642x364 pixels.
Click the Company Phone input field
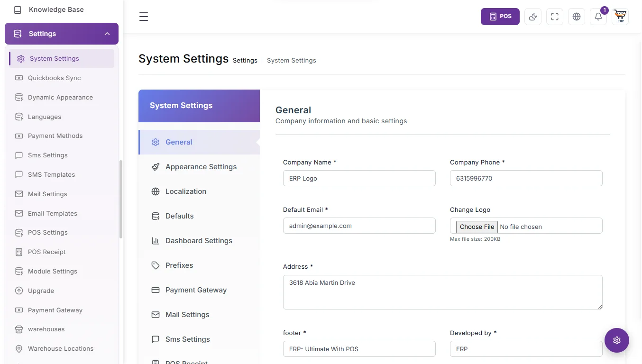point(526,178)
